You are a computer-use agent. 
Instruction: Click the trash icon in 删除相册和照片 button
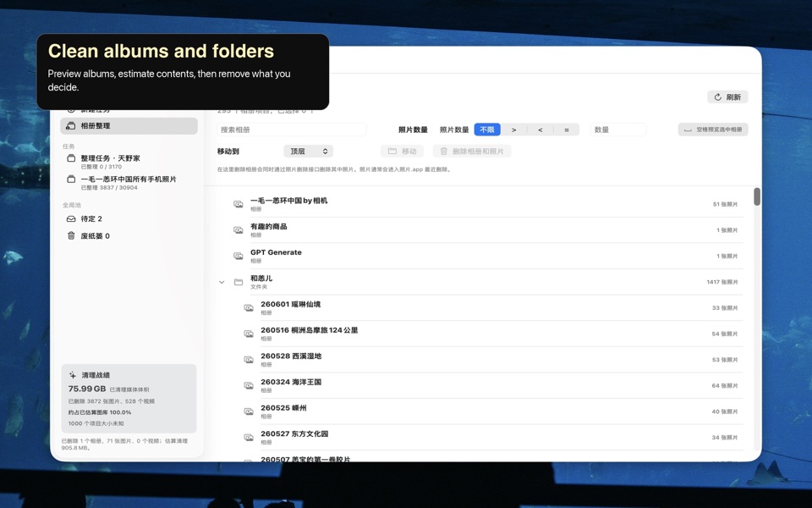tap(444, 152)
